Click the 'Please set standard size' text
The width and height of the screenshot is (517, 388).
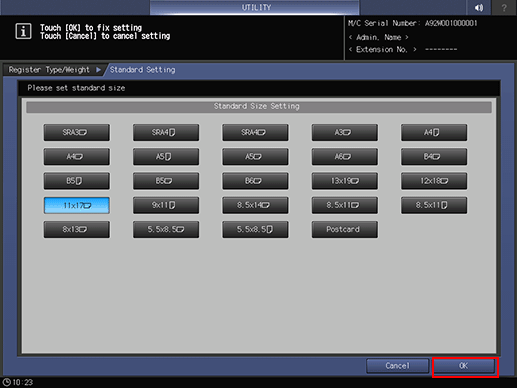coord(76,88)
